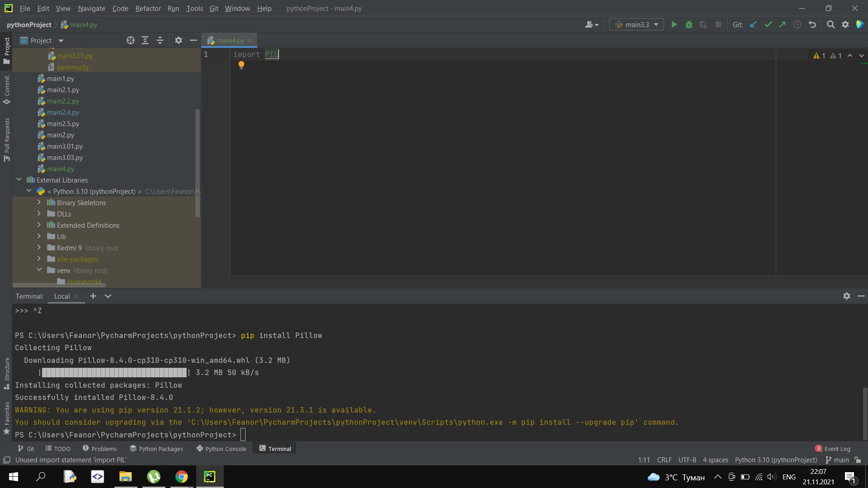Screen dimensions: 868x488
Task: Run the main3.3 configuration
Action: pyautogui.click(x=674, y=25)
